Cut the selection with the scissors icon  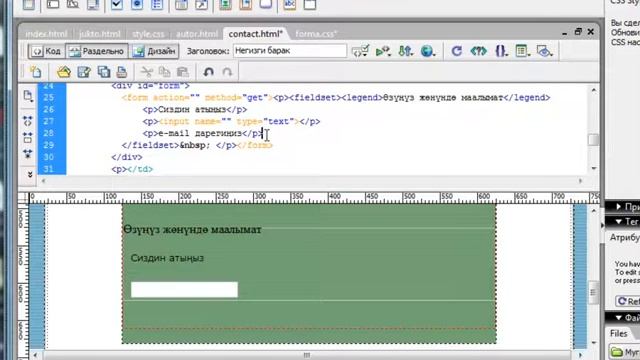[147, 72]
